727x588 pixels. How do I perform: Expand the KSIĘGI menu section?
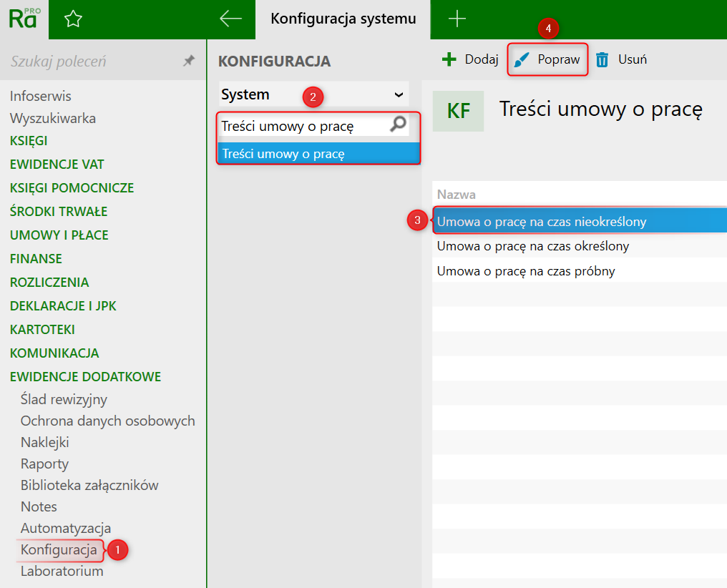[x=29, y=141]
